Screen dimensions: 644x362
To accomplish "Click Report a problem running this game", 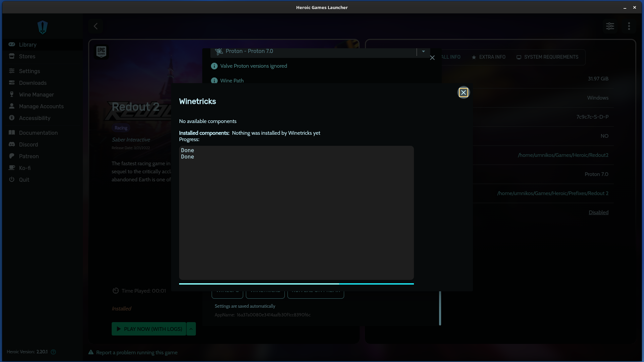I will point(137,352).
